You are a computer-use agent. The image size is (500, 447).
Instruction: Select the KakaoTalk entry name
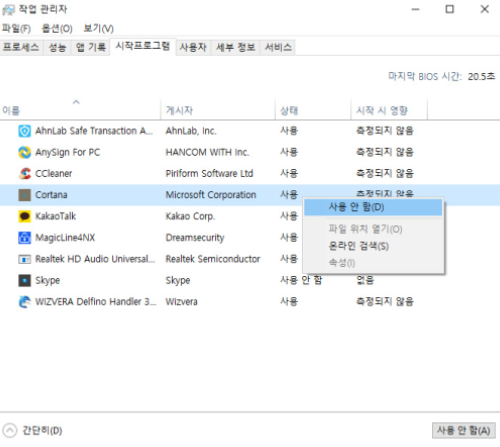56,216
